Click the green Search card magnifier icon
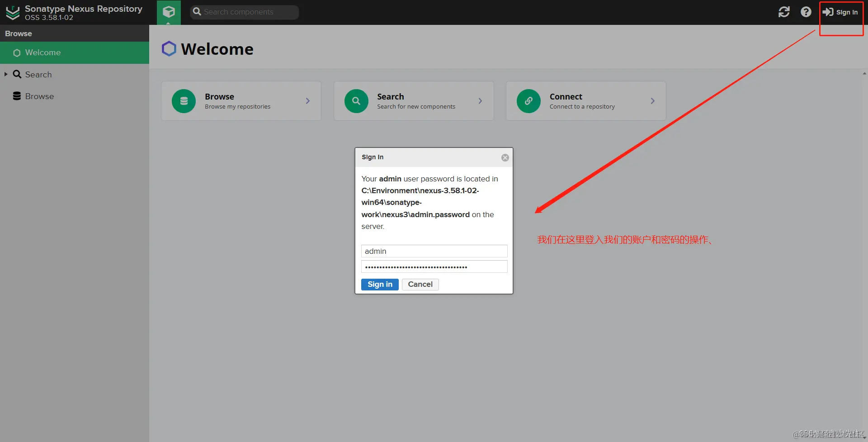 click(x=356, y=101)
